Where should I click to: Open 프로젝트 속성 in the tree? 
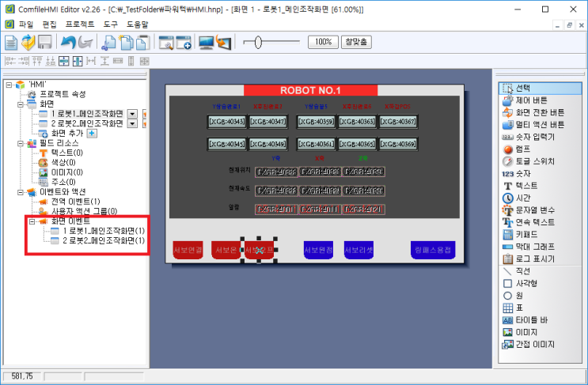coord(63,94)
